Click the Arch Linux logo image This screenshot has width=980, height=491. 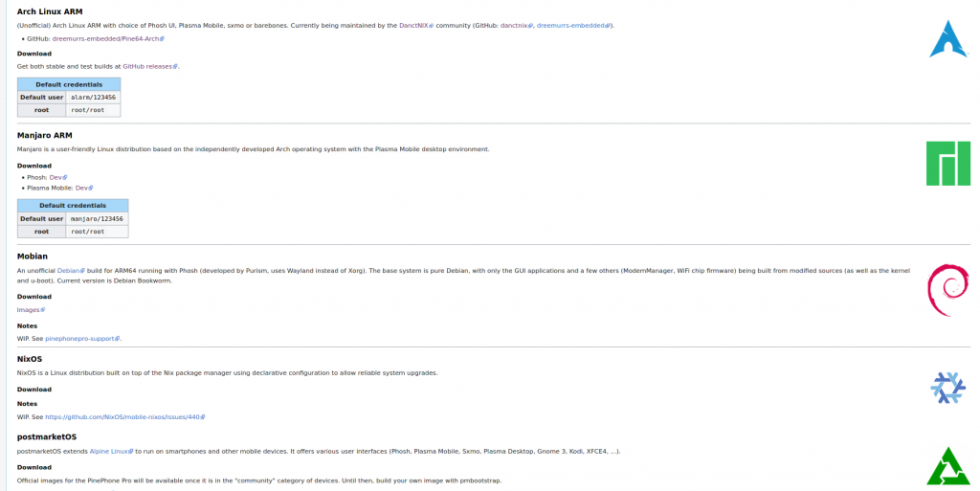948,38
